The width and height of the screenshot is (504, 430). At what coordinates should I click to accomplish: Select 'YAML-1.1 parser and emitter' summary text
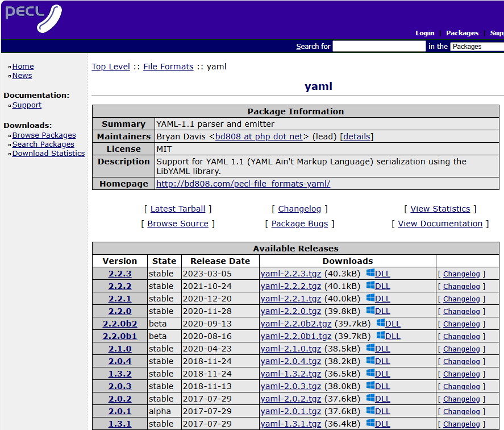click(215, 124)
